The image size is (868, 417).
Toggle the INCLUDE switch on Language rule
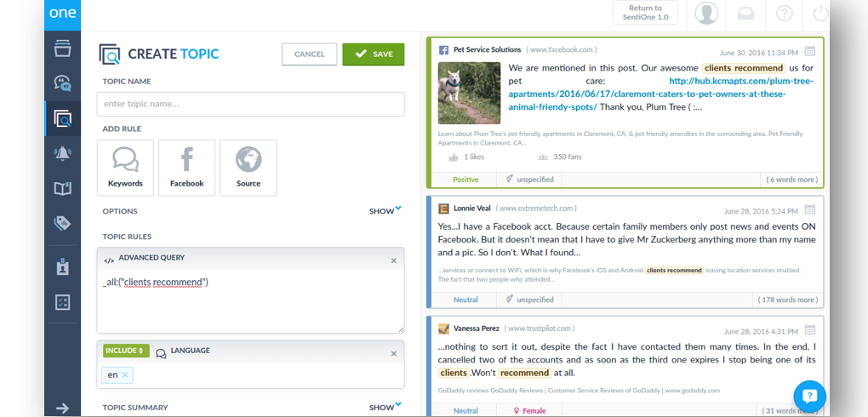tap(125, 351)
